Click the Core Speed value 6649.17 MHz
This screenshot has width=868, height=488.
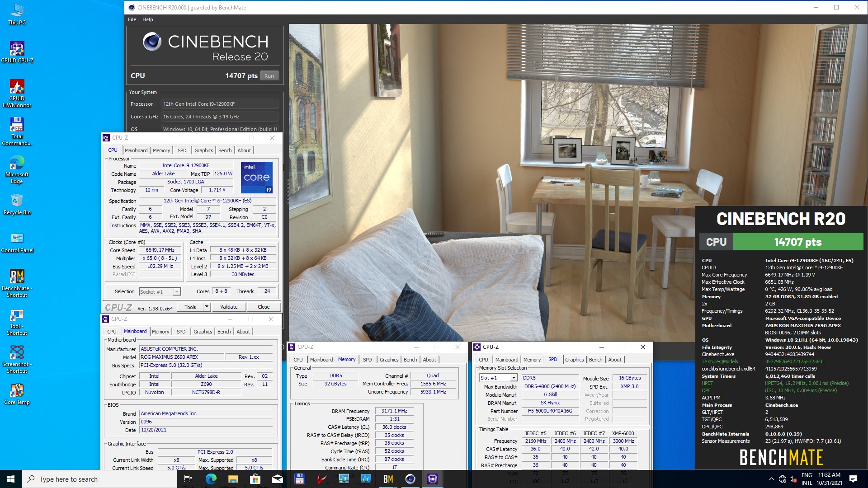[x=160, y=250]
